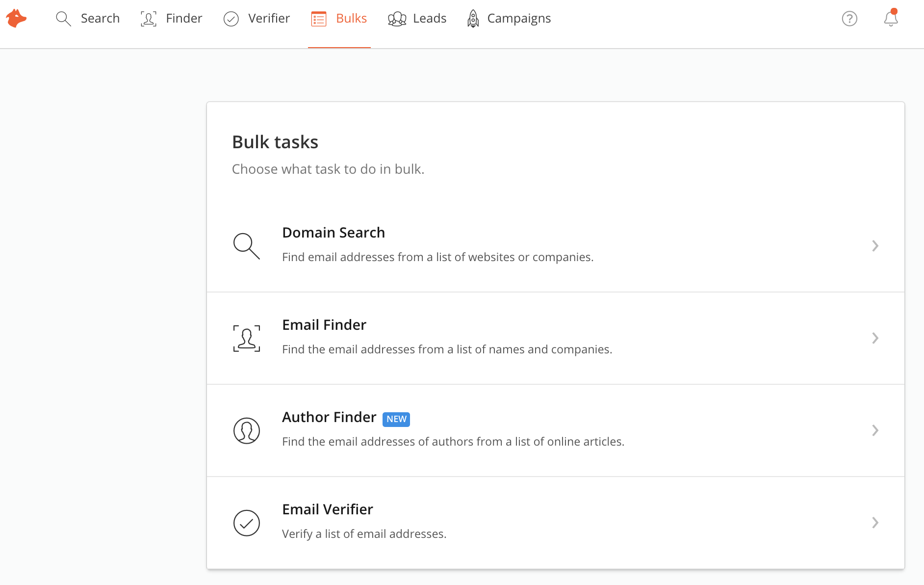Select the Search magnifier in top navigation
Viewport: 924px width, 585px height.
(64, 18)
